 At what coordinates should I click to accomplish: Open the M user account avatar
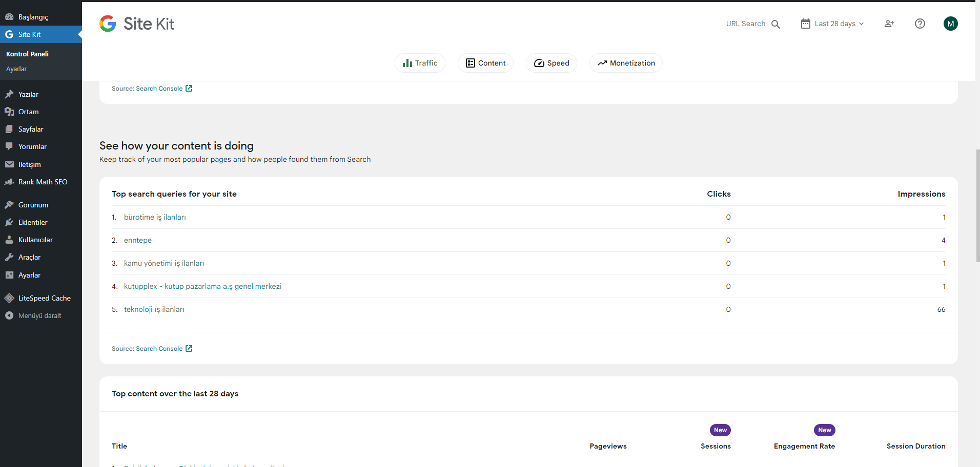(x=951, y=24)
